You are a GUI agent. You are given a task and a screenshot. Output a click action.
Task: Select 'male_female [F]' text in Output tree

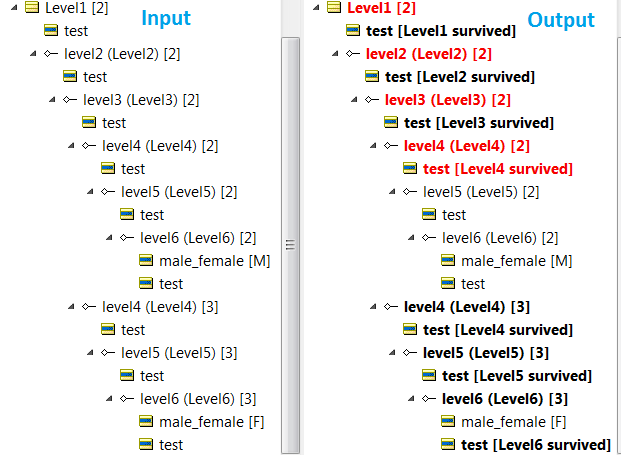click(514, 422)
